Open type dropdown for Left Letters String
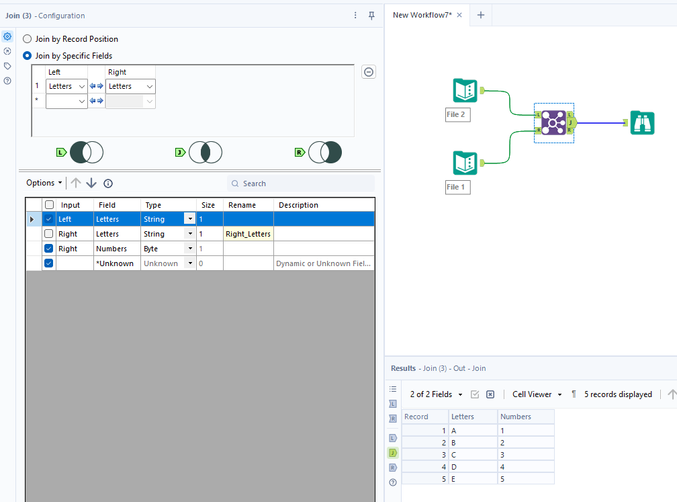677x502 pixels. 190,219
